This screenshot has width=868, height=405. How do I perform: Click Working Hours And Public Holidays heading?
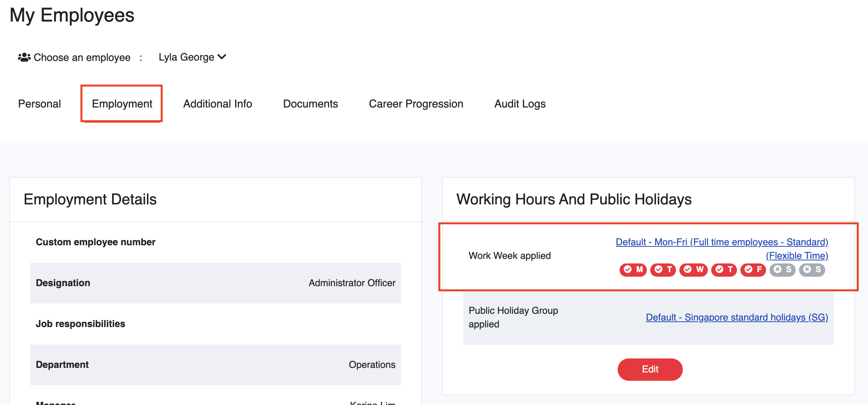pos(574,199)
